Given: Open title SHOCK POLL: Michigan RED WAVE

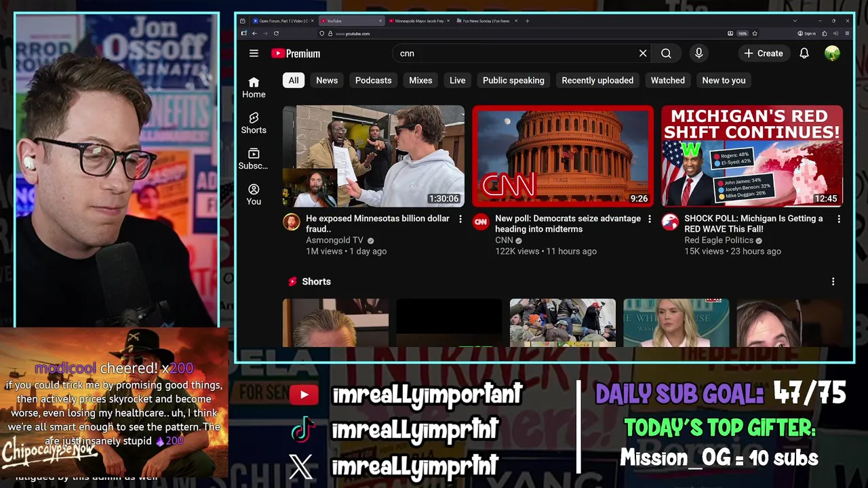Looking at the screenshot, I should pyautogui.click(x=753, y=224).
